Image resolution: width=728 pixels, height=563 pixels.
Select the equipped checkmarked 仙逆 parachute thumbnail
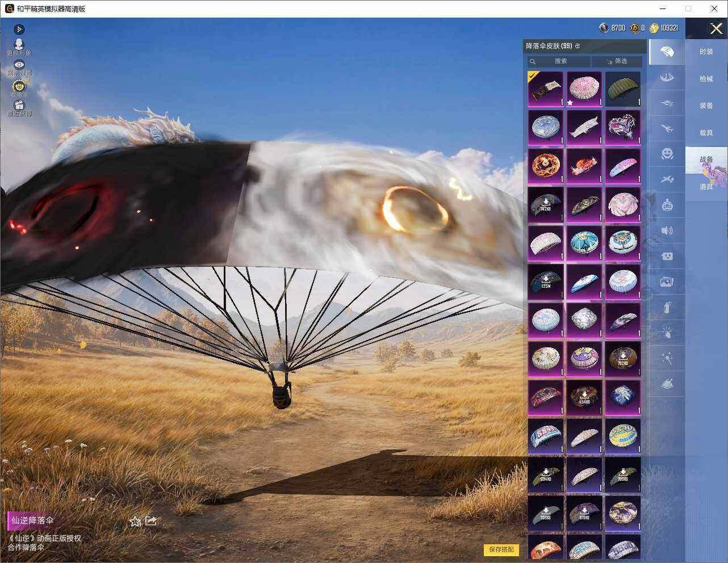[x=546, y=89]
